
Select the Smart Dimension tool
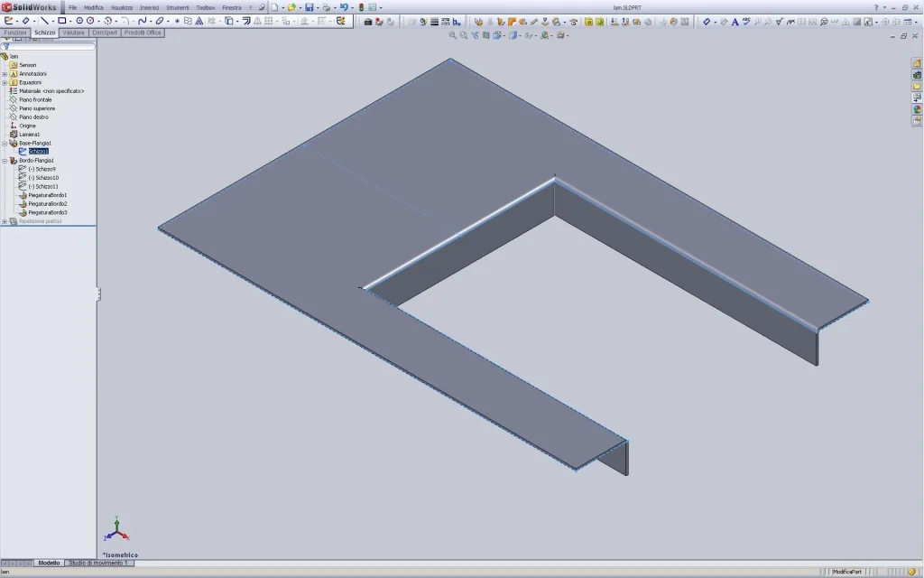26,21
